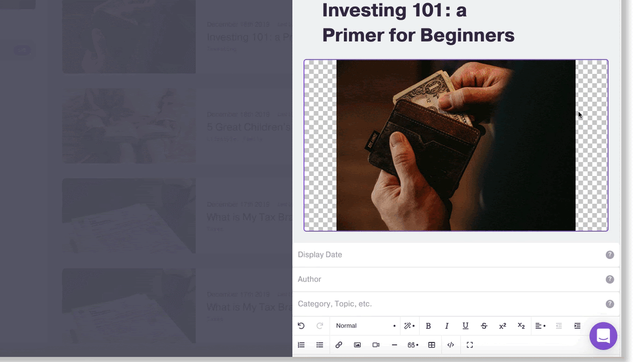Insert a table into the editor
Image resolution: width=644 pixels, height=362 pixels.
pyautogui.click(x=432, y=345)
